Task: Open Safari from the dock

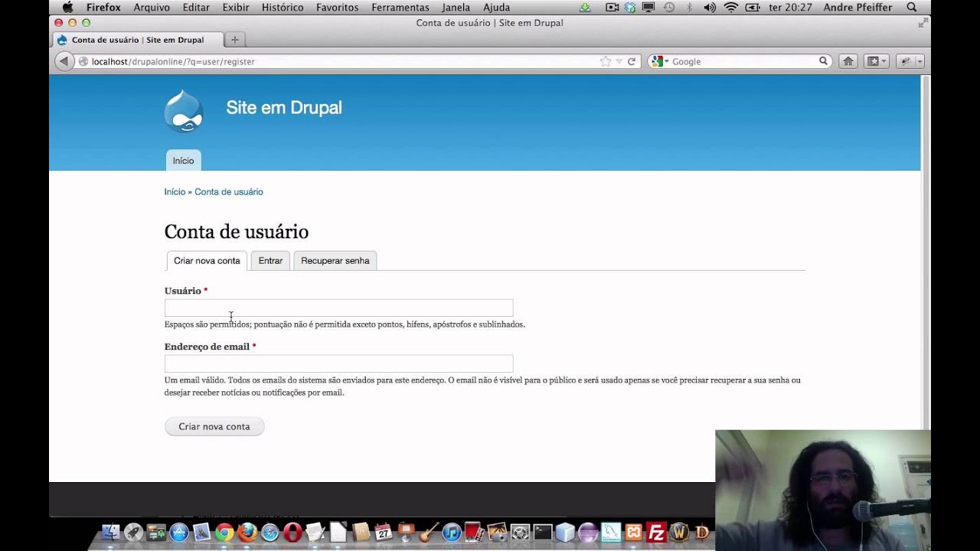Action: [270, 532]
